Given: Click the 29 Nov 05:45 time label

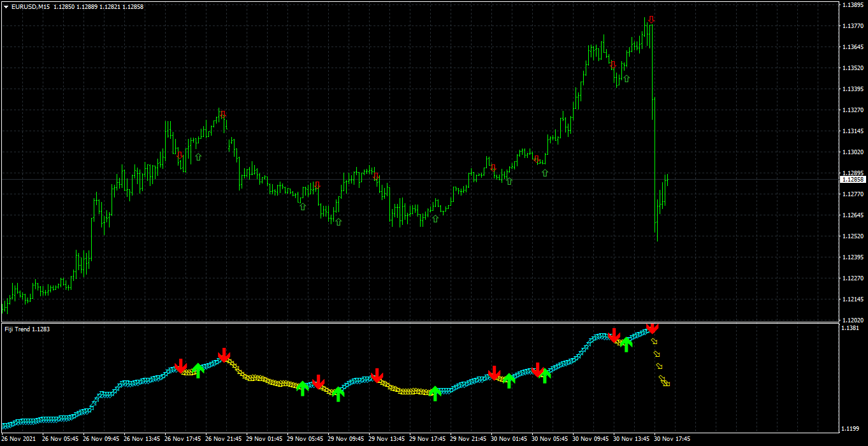Looking at the screenshot, I should [x=305, y=439].
